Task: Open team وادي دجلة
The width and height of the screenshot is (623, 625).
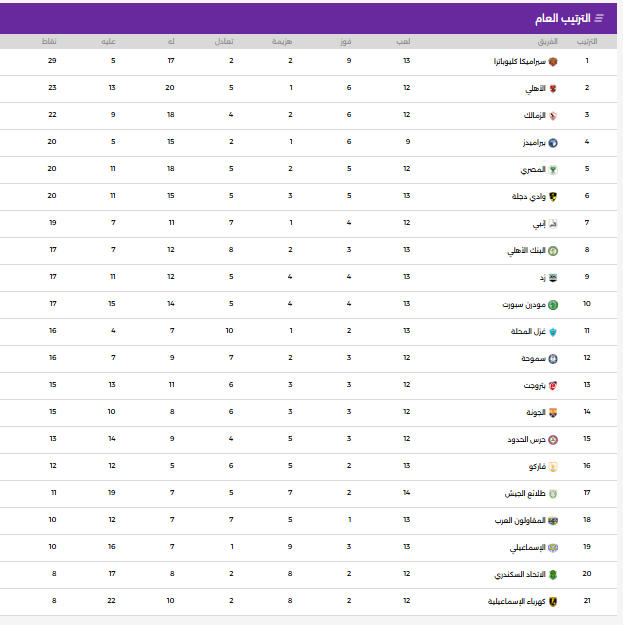Action: point(529,197)
